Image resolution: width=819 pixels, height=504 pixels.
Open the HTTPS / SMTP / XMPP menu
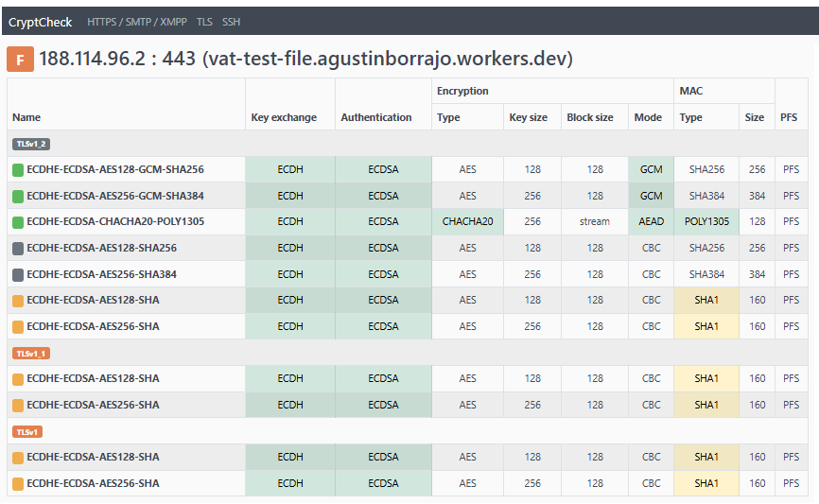[137, 22]
